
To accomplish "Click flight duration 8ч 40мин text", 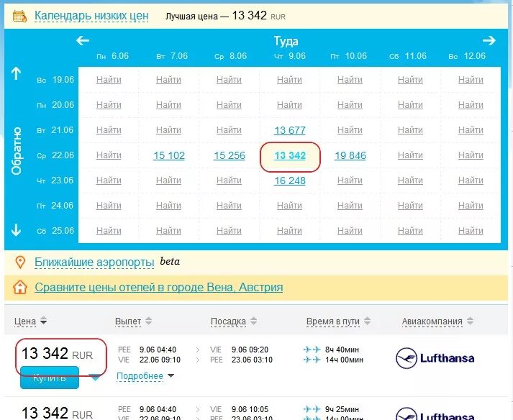I will click(342, 350).
